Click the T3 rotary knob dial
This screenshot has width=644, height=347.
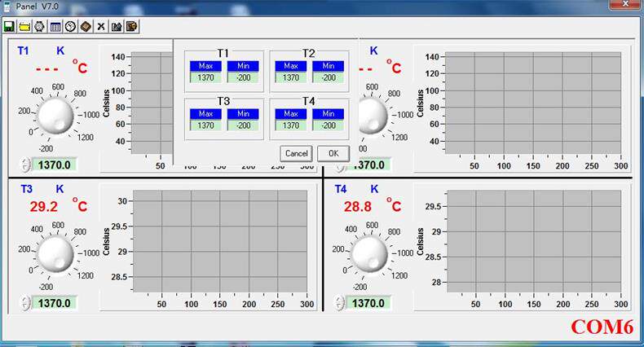pyautogui.click(x=55, y=254)
